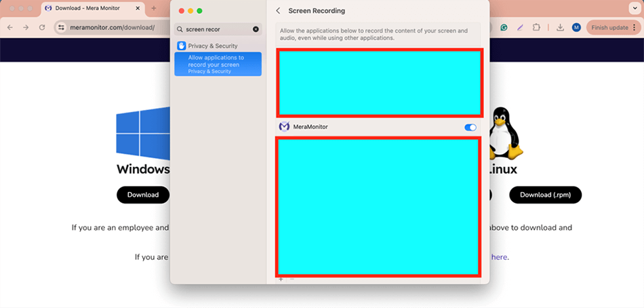
Task: Click the MeraMonitor app icon in list
Action: pyautogui.click(x=284, y=127)
